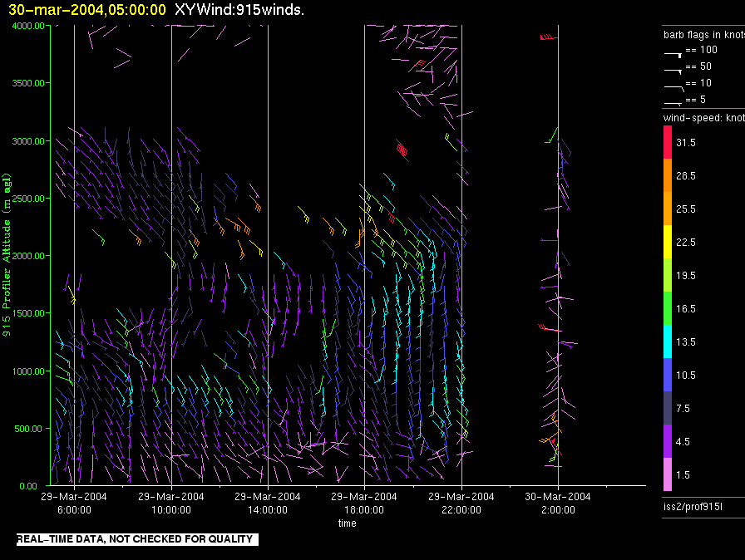The image size is (745, 560).
Task: Click the 19.5 wind-speed scale value
Action: [686, 275]
